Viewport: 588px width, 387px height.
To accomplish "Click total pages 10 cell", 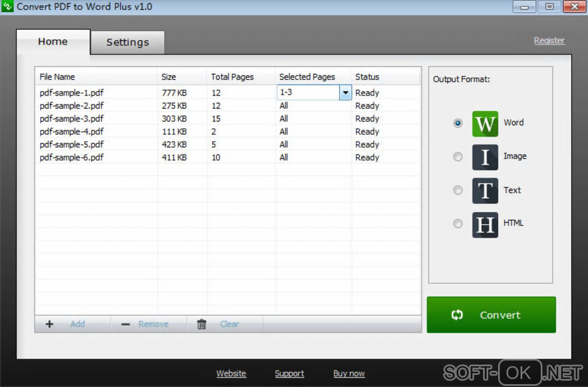I will coord(216,157).
